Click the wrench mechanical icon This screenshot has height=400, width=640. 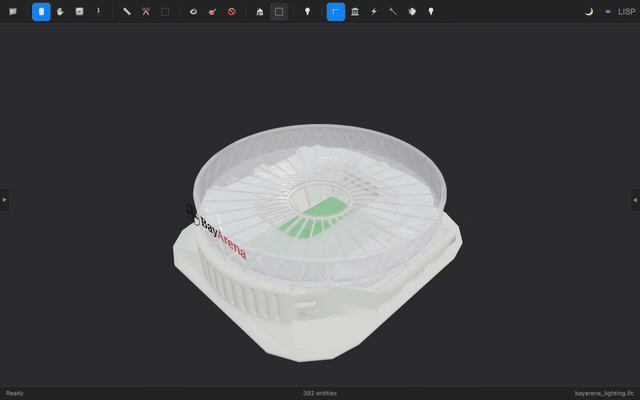393,11
